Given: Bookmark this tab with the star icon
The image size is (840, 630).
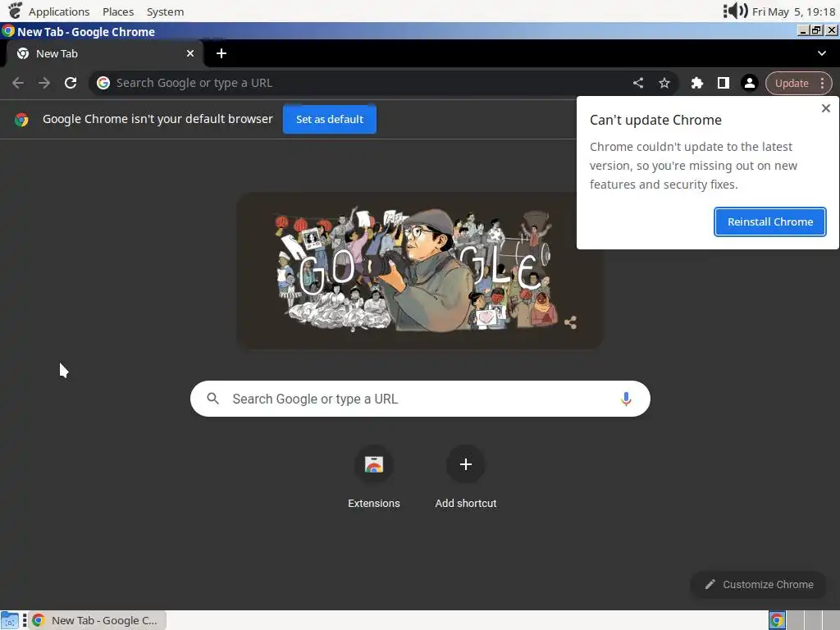Looking at the screenshot, I should pos(664,83).
